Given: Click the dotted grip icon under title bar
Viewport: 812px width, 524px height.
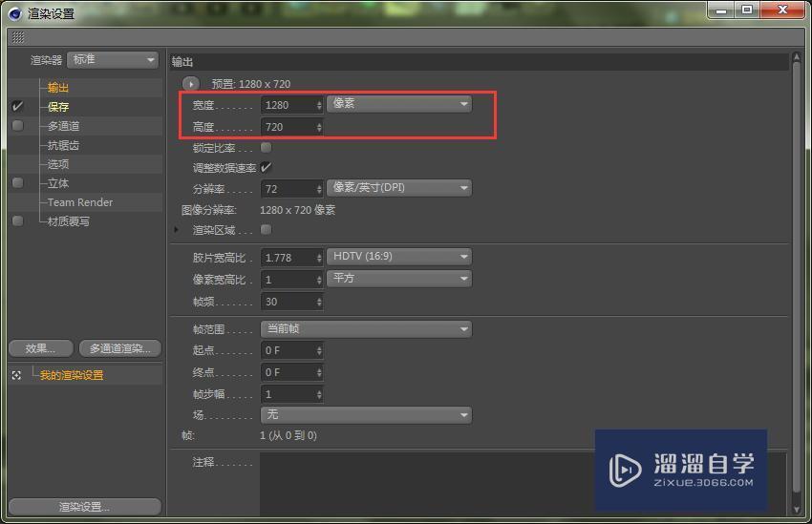Looking at the screenshot, I should [18, 37].
